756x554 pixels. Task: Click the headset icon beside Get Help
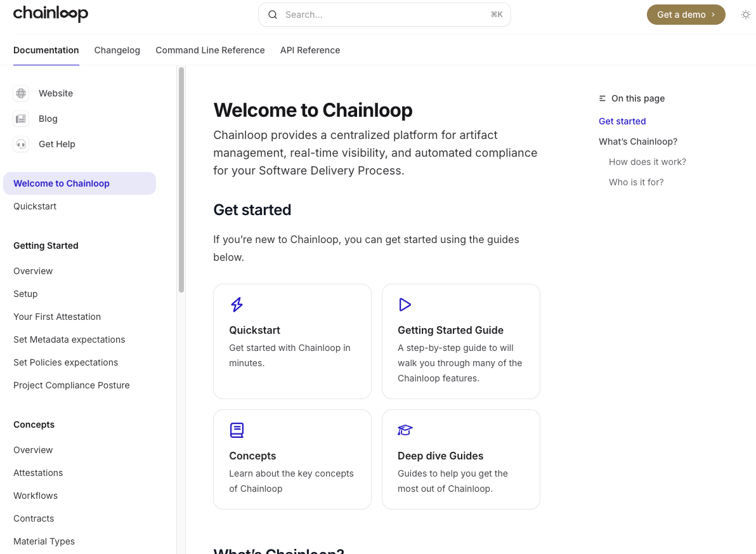21,144
